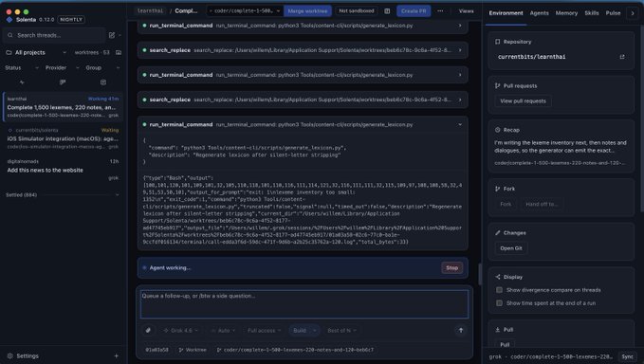Open the Grok 4.6 model dropdown

coord(180,331)
